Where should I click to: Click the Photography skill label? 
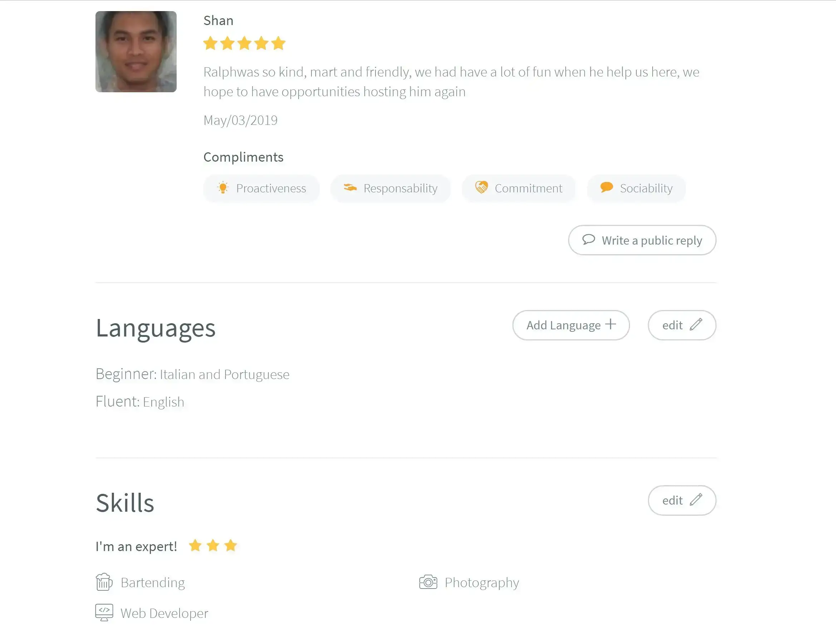pyautogui.click(x=482, y=582)
